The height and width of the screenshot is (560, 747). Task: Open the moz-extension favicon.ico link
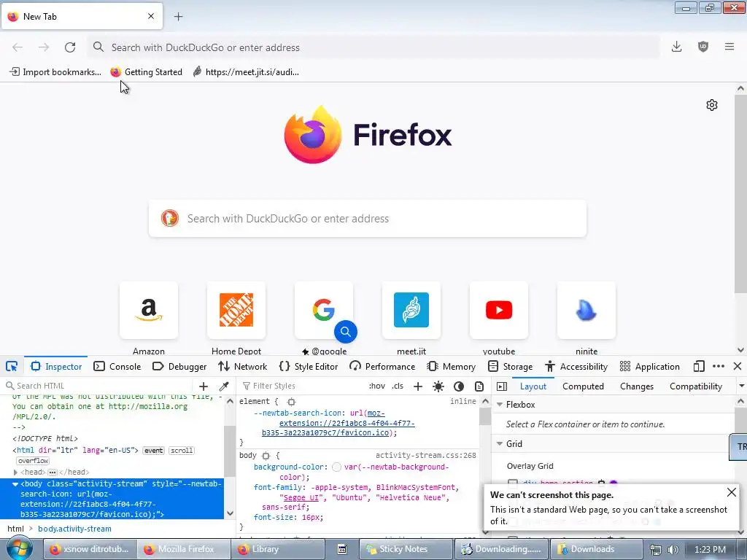tap(338, 423)
